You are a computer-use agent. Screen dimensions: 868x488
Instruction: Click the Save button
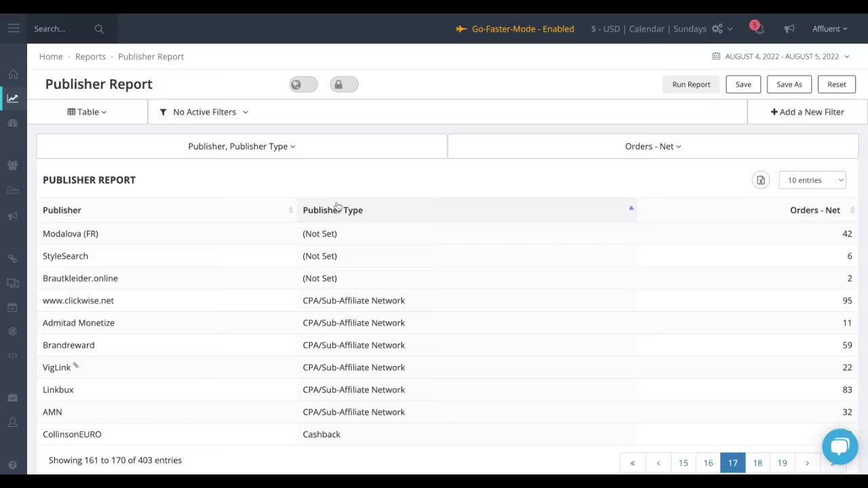743,84
